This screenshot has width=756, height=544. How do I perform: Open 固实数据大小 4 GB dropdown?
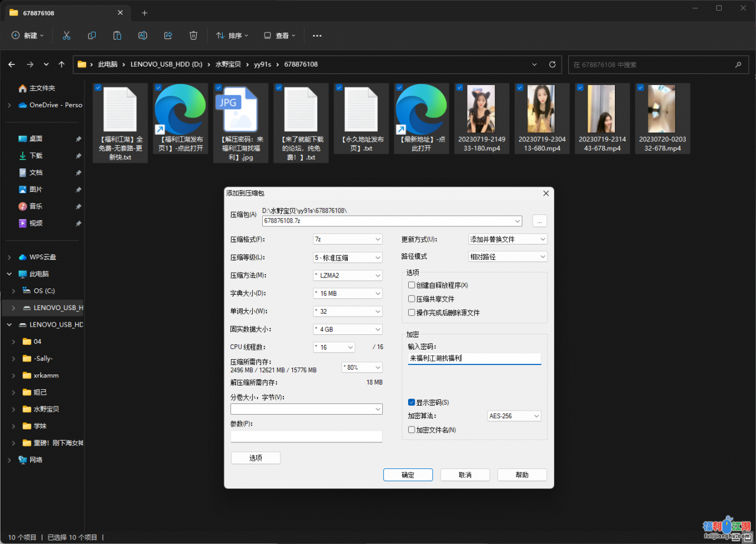348,330
